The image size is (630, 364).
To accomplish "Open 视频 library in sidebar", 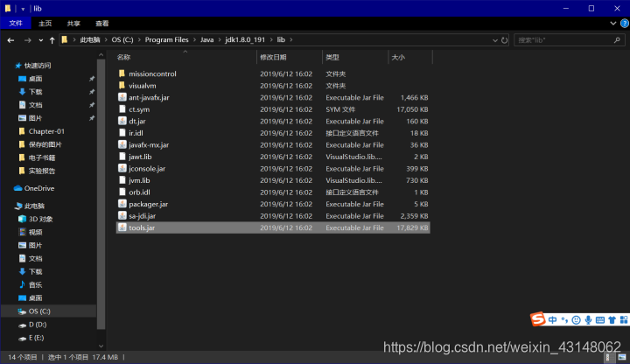I will point(35,232).
